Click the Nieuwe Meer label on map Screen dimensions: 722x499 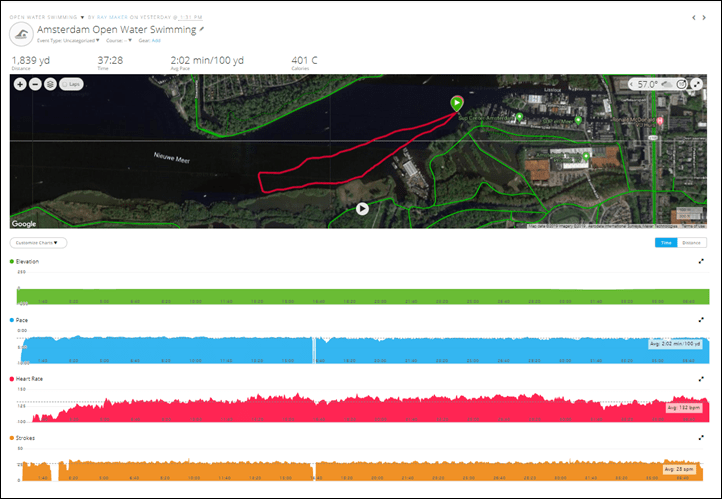point(172,157)
